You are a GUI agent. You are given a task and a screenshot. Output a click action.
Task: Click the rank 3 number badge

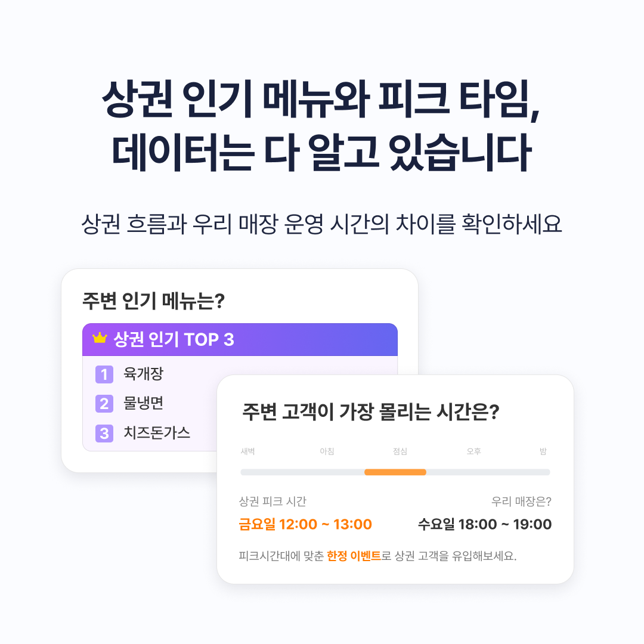pyautogui.click(x=104, y=433)
